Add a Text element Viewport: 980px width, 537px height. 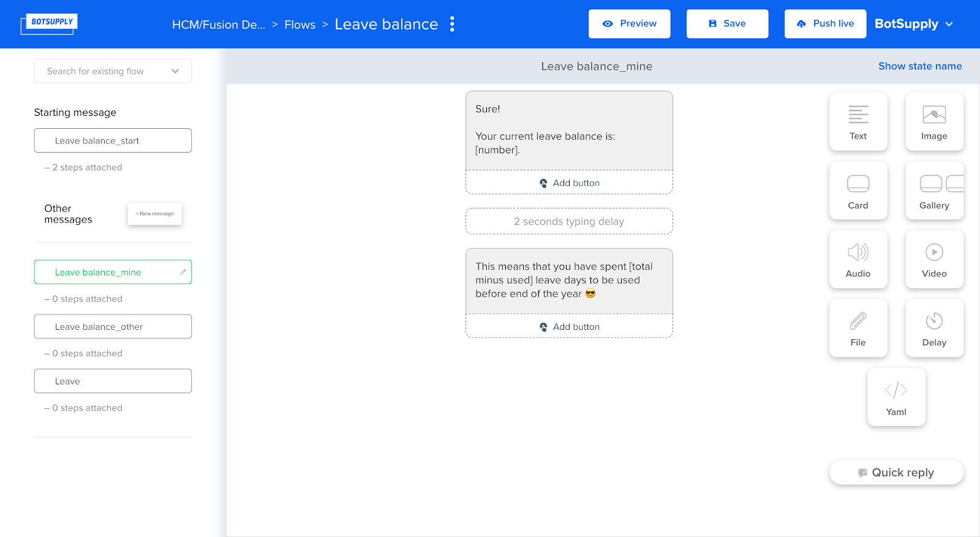click(x=858, y=122)
